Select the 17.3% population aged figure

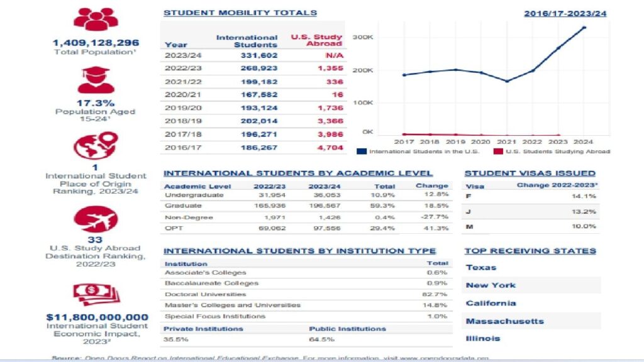(x=96, y=103)
